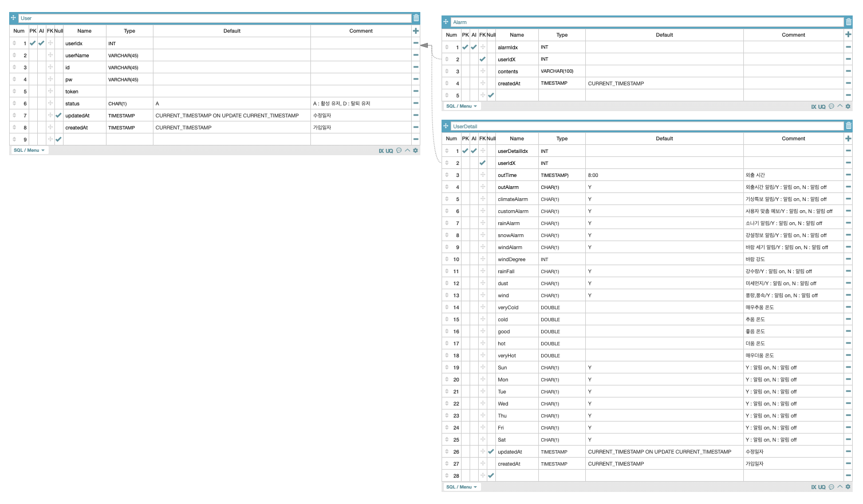Delete the User table via its trash icon
Screen dimensions: 863x504
pos(415,17)
